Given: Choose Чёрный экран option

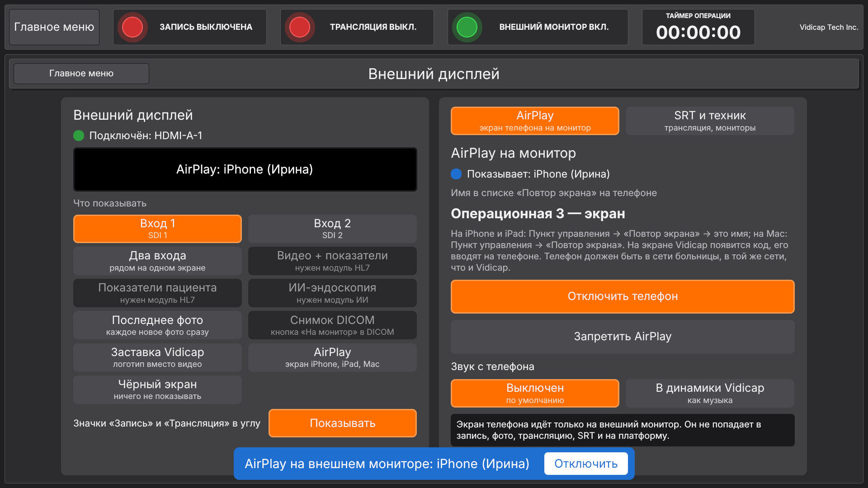Looking at the screenshot, I should coord(157,389).
